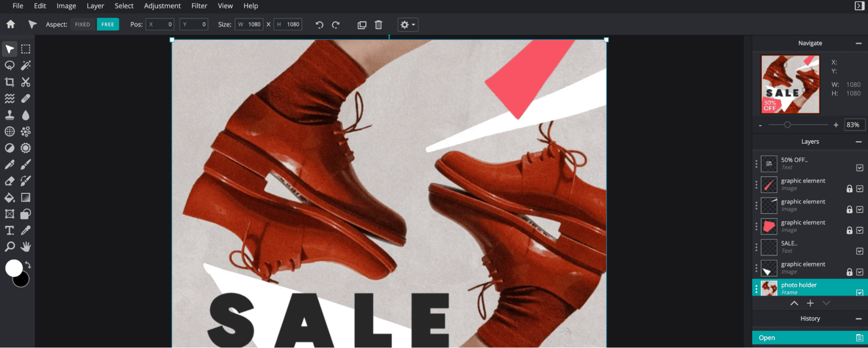Select the Brush draw tool

pos(26,165)
